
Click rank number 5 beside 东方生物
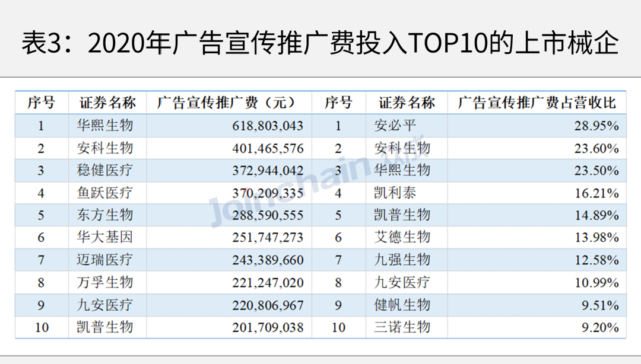pyautogui.click(x=41, y=215)
